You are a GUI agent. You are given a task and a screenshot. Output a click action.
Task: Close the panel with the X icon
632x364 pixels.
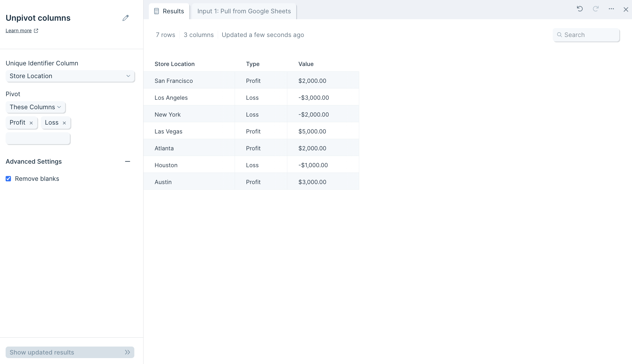coord(626,9)
